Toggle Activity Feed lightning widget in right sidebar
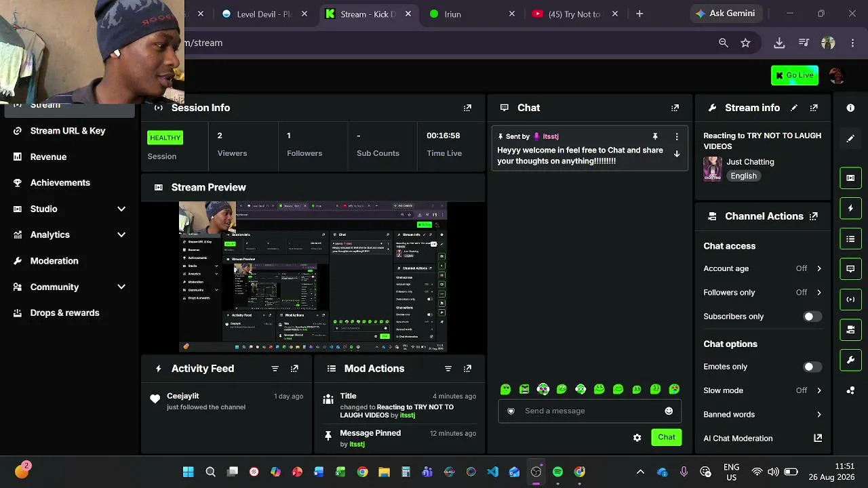Screen dimensions: 868x488 point(850,208)
